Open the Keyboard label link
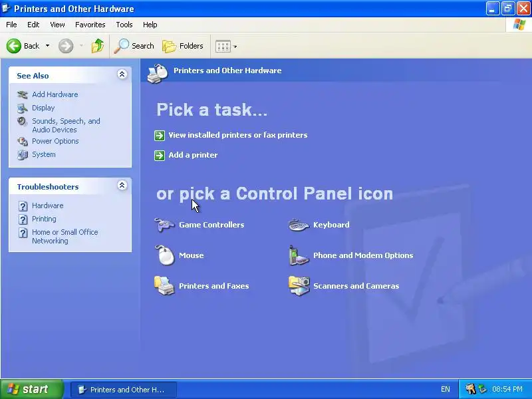Viewport: 532px width, 399px height. click(x=331, y=225)
